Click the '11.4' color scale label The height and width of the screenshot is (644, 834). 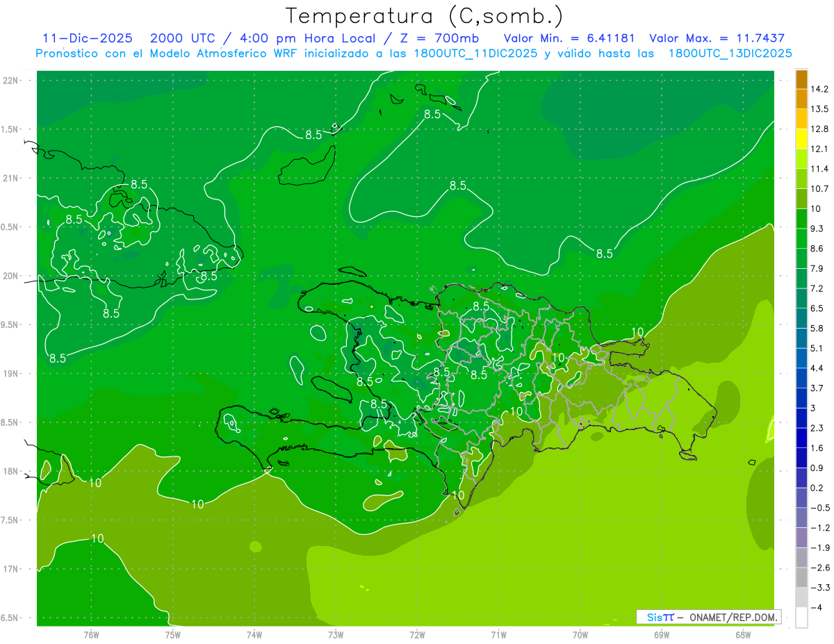pos(819,169)
